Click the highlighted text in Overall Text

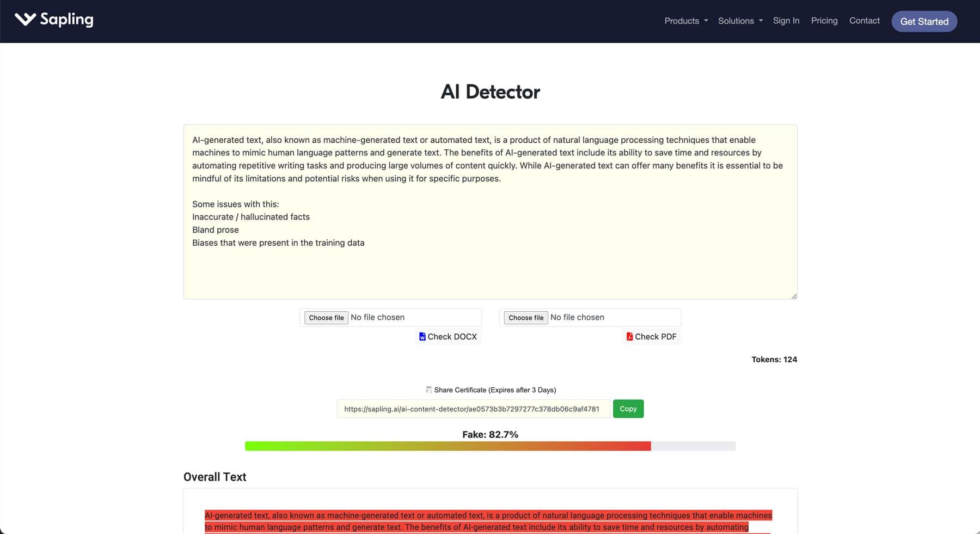pos(488,515)
